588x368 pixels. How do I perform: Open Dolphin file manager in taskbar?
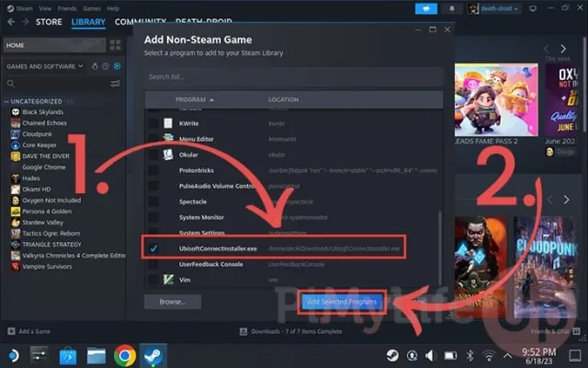(96, 356)
